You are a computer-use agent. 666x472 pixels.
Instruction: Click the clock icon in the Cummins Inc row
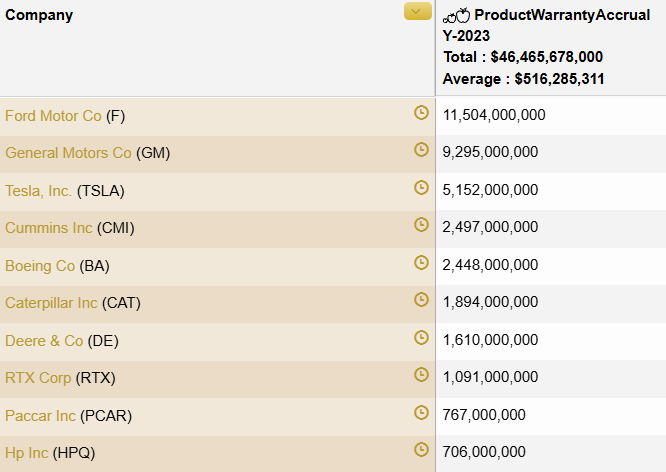click(421, 225)
